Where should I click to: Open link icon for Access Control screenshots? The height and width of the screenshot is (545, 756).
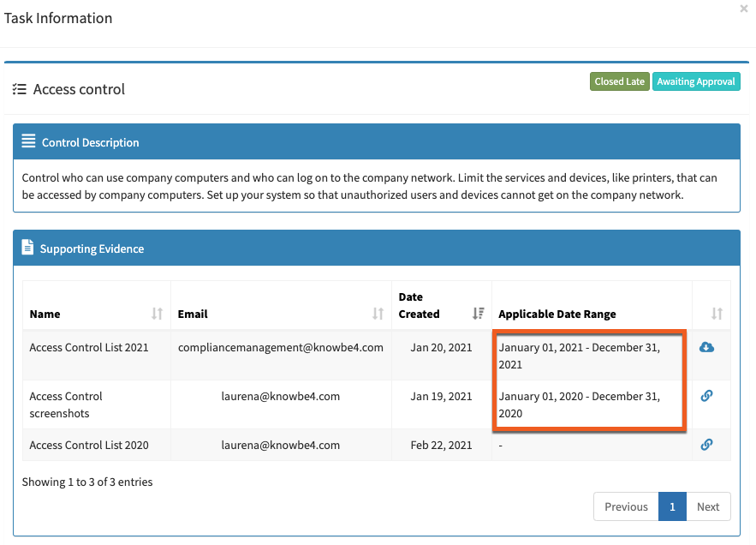coord(706,396)
